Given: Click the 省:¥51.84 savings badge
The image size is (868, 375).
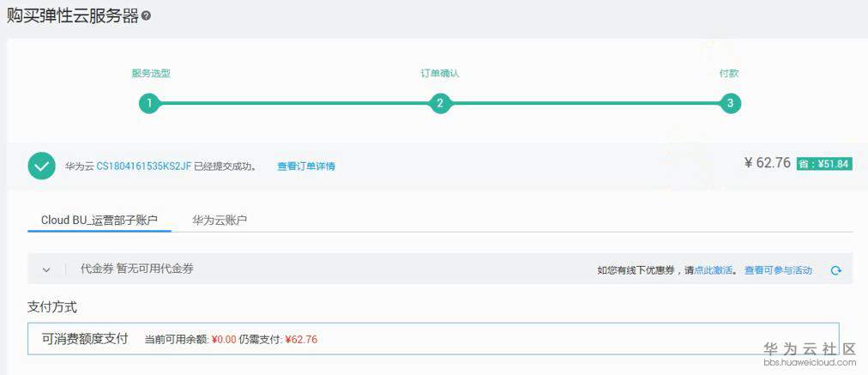Looking at the screenshot, I should click(823, 164).
